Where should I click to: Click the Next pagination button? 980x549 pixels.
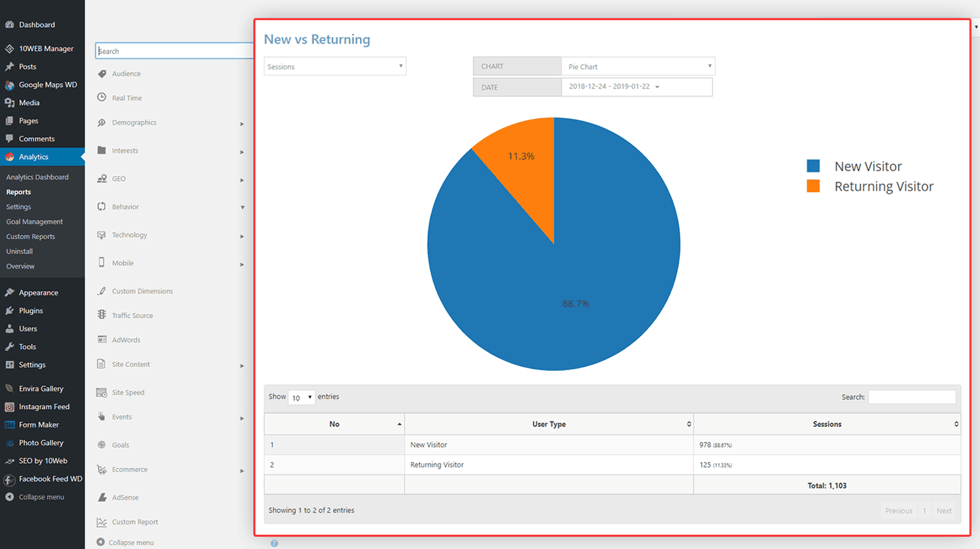[x=944, y=510]
